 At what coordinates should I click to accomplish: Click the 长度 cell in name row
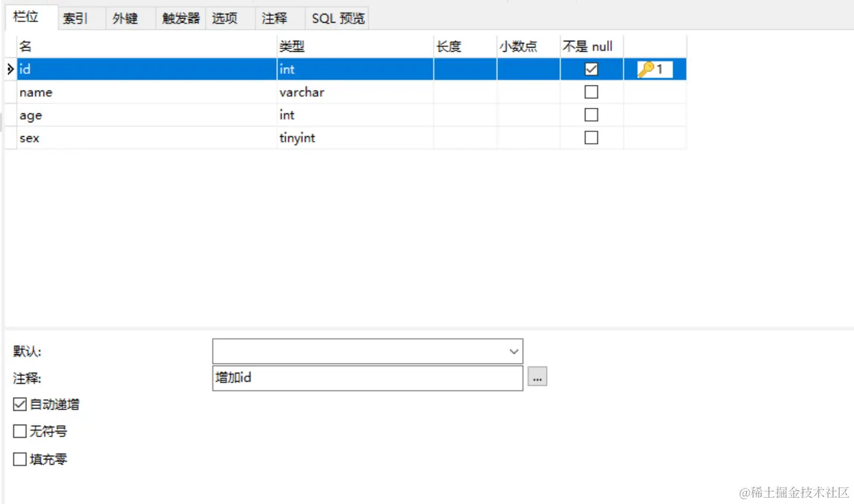[465, 92]
